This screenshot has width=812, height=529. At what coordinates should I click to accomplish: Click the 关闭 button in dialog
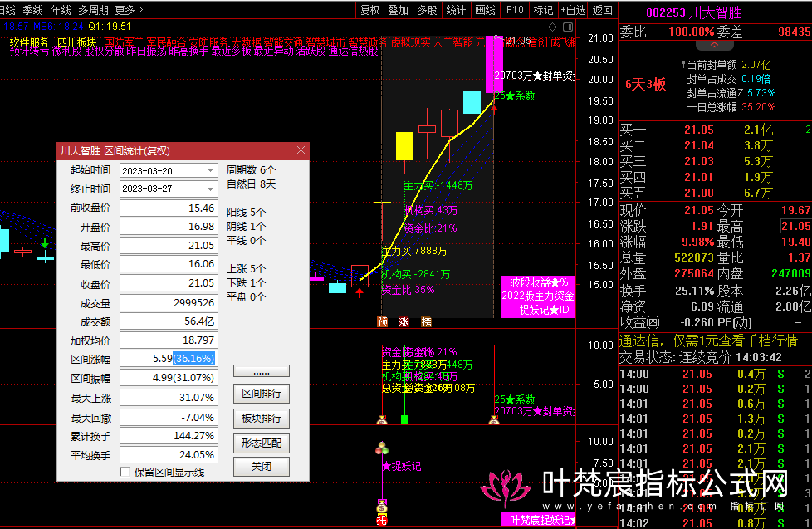coord(262,467)
